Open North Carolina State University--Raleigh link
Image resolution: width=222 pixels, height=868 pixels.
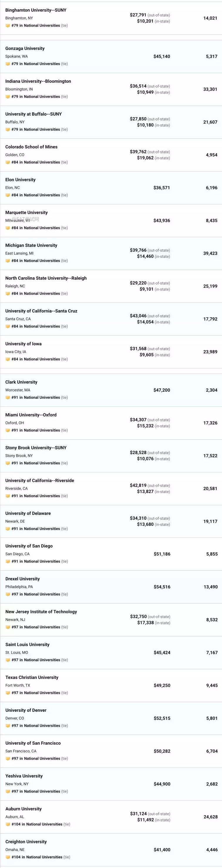pyautogui.click(x=46, y=278)
